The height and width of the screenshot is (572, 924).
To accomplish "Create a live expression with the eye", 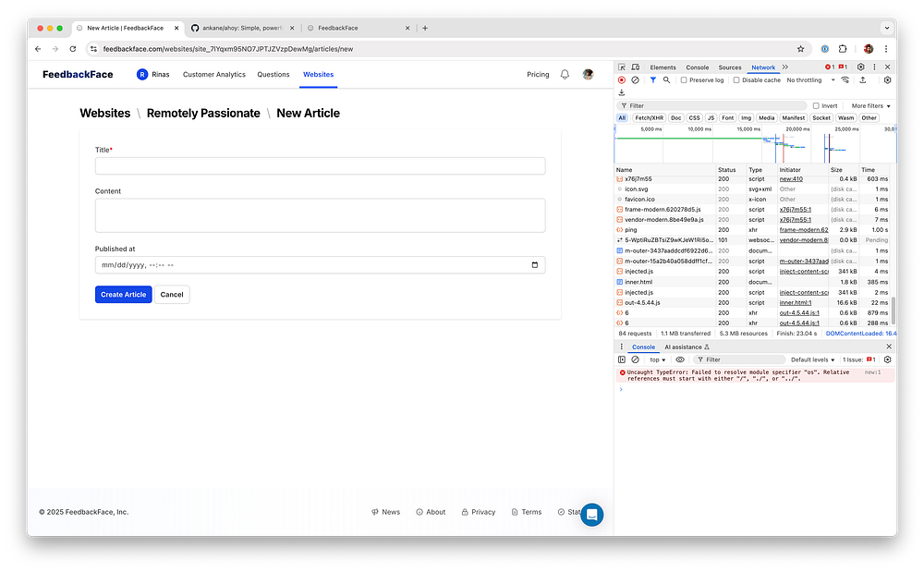I will [x=680, y=359].
